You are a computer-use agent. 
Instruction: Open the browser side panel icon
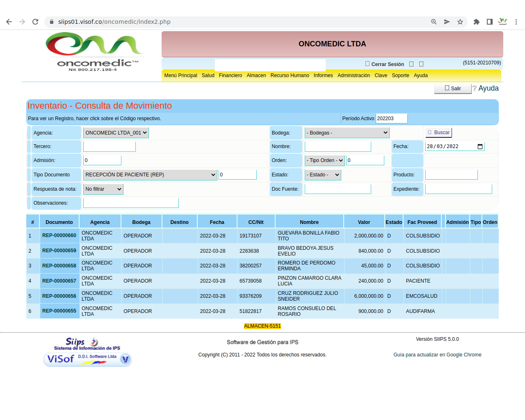(x=489, y=22)
